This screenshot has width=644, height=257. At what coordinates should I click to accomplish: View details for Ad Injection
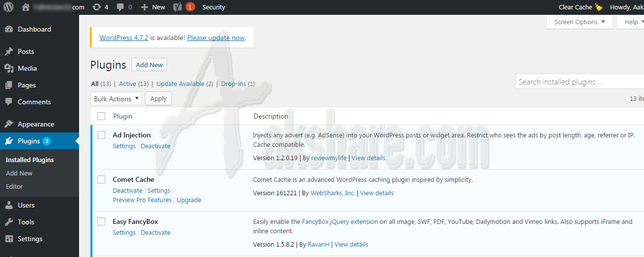pos(368,158)
